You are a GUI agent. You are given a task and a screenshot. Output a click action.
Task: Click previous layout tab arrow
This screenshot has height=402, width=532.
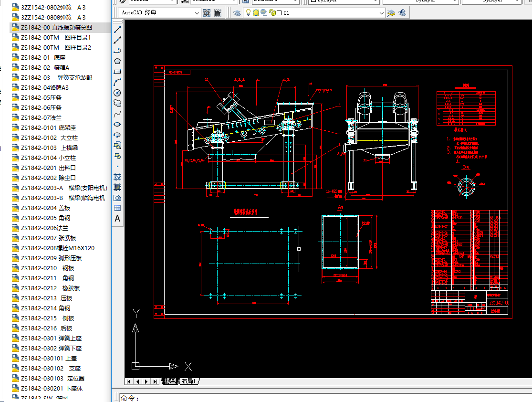pos(138,381)
